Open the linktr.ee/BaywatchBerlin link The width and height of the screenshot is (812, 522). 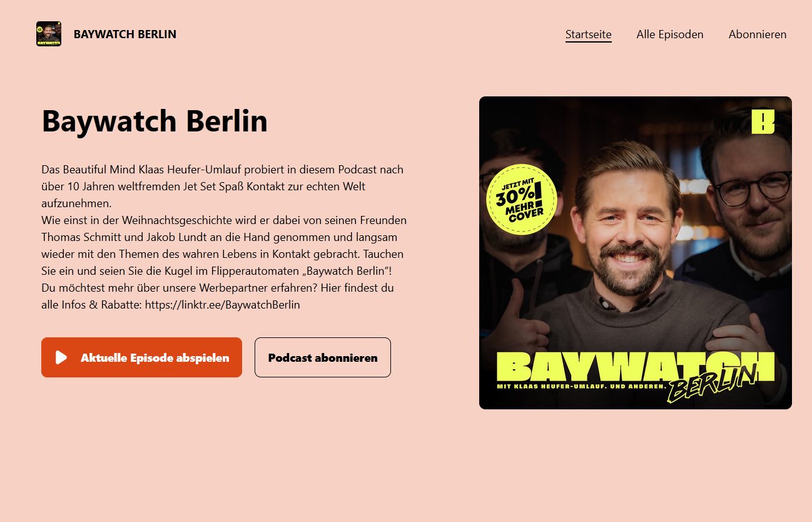pyautogui.click(x=223, y=305)
